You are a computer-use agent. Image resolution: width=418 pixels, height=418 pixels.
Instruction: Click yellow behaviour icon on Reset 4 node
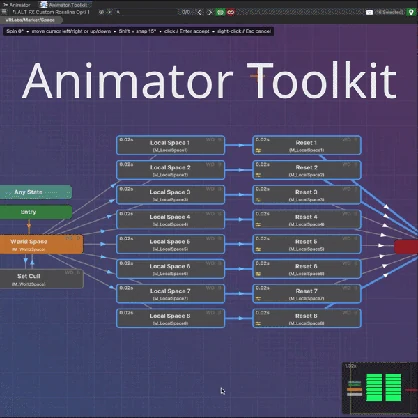(258, 225)
